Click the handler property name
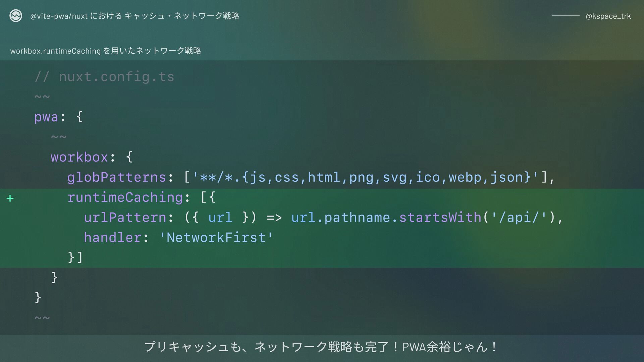Image resolution: width=644 pixels, height=362 pixels. pos(112,238)
